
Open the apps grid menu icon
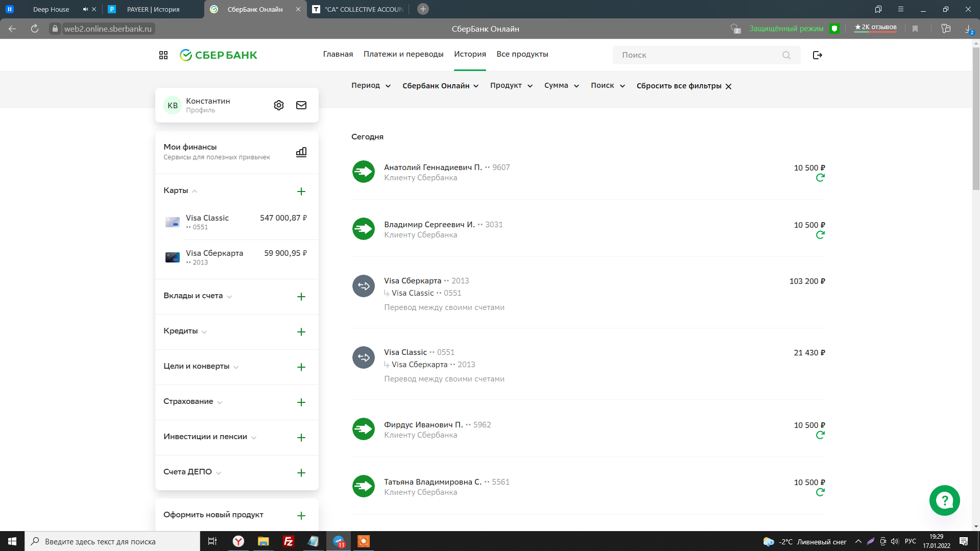coord(163,55)
